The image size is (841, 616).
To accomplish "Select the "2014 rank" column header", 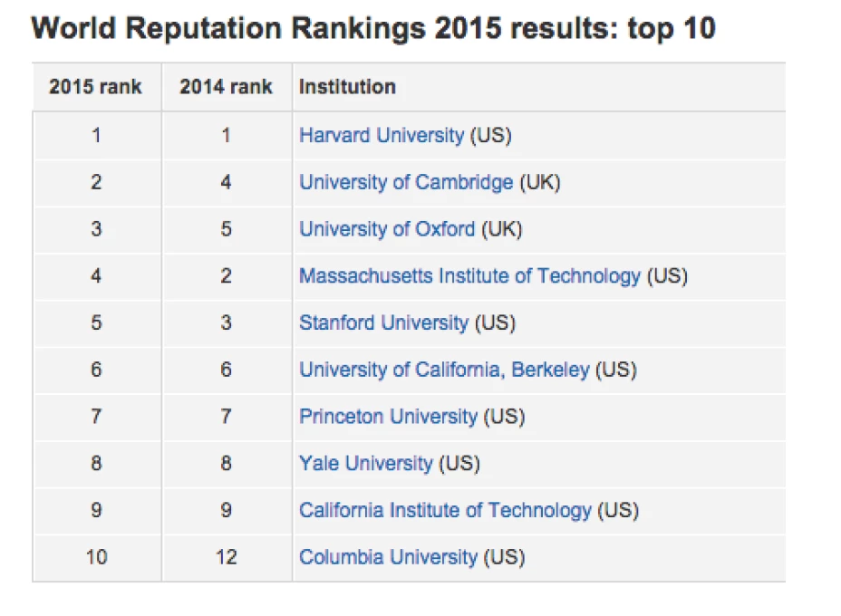I will pyautogui.click(x=226, y=87).
